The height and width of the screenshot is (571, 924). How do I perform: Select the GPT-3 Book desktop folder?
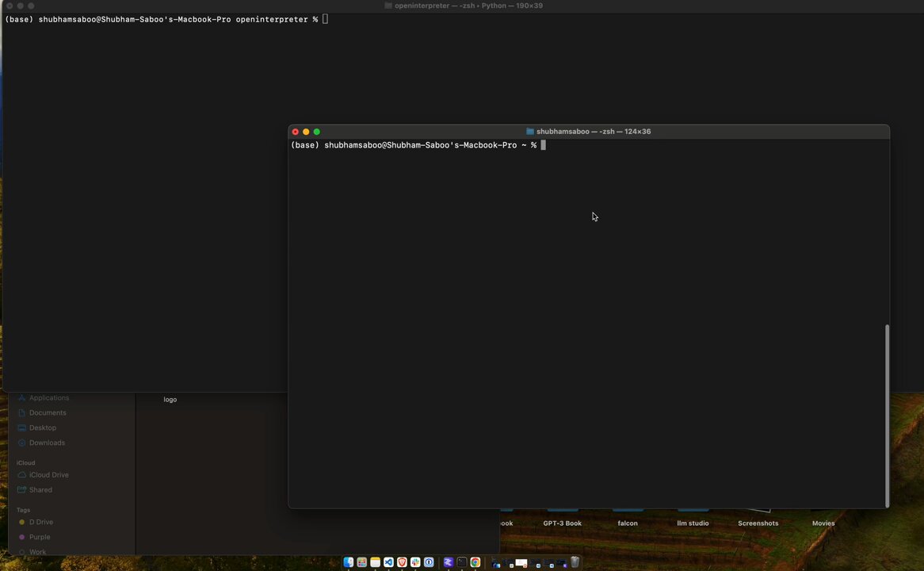pyautogui.click(x=562, y=523)
